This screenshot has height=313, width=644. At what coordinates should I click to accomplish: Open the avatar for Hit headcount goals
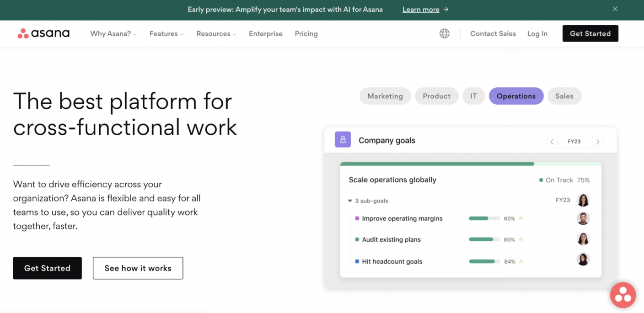[583, 259]
